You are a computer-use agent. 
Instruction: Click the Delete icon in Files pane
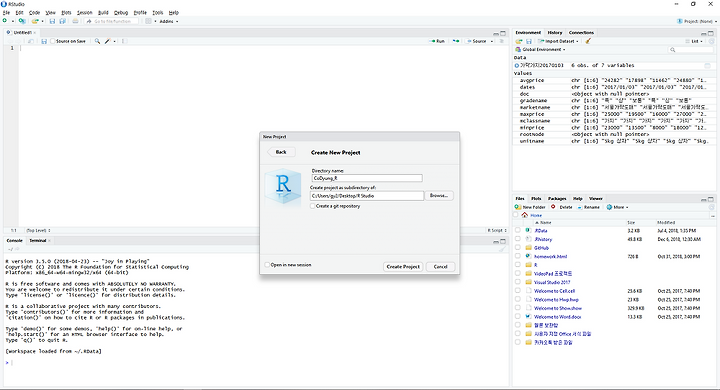pos(553,207)
